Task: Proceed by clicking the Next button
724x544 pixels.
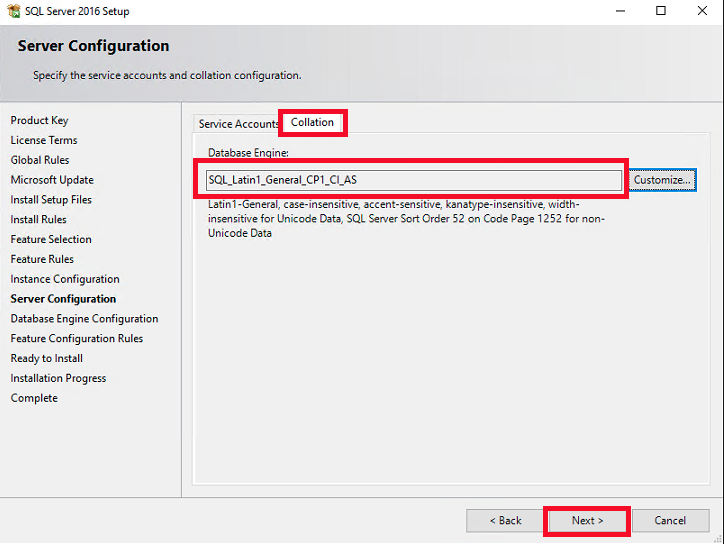Action: (587, 520)
